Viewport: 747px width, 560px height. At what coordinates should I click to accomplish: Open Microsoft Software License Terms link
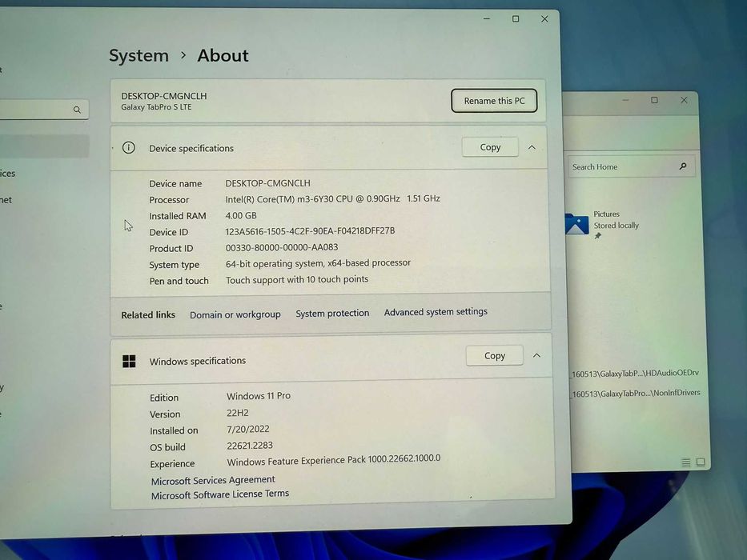[220, 494]
